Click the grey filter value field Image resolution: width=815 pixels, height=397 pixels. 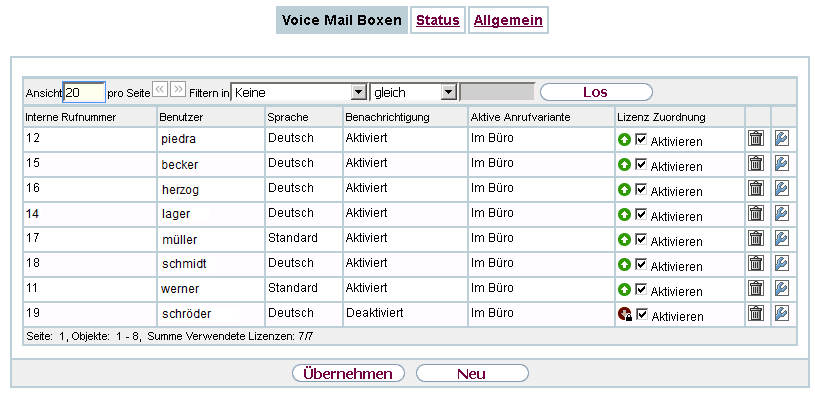pyautogui.click(x=497, y=91)
